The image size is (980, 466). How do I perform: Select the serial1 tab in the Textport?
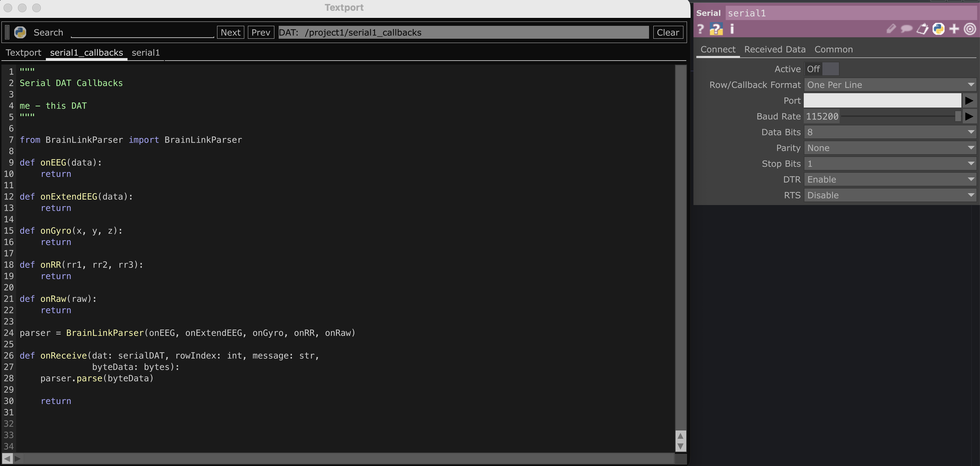tap(145, 53)
